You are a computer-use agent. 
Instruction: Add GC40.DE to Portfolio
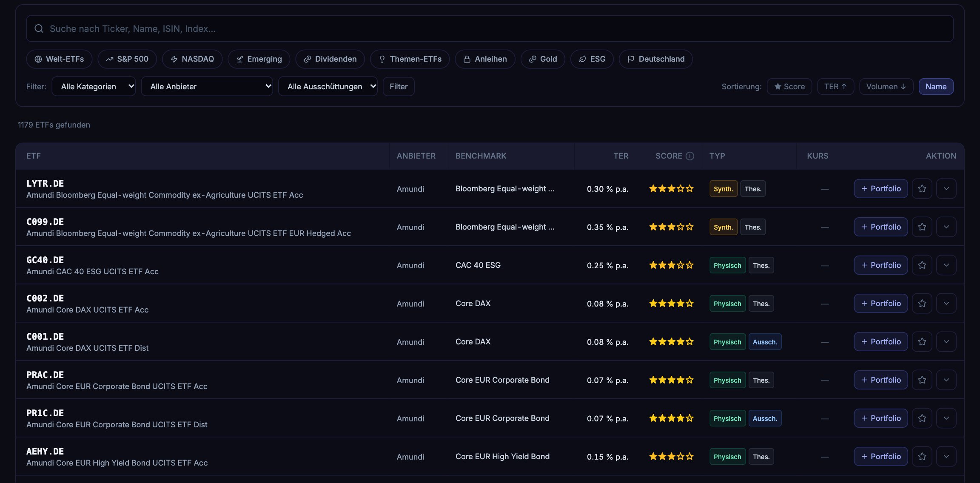coord(881,265)
